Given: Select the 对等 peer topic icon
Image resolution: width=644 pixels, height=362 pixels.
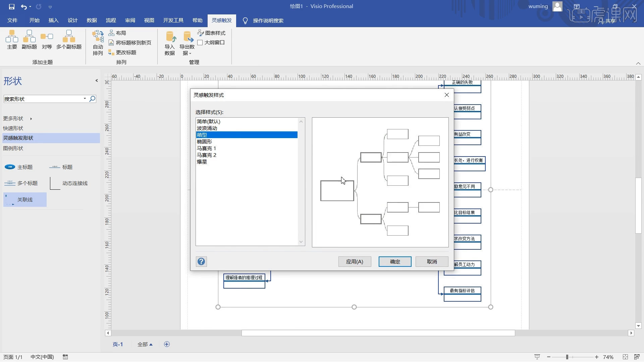Looking at the screenshot, I should pos(47,40).
